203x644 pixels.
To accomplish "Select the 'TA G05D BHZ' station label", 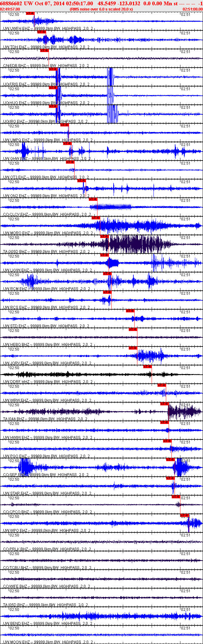I will tap(15, 252).
